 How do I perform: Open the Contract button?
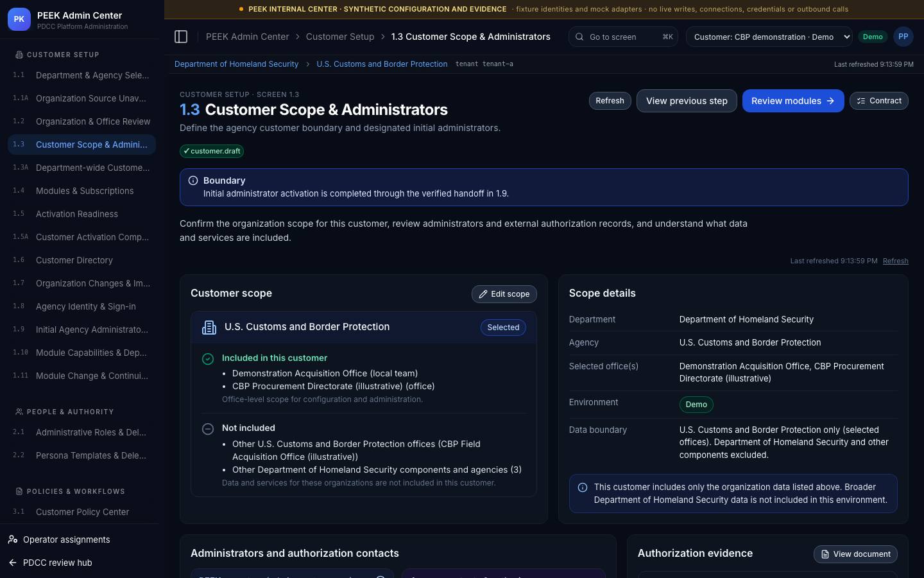(879, 101)
